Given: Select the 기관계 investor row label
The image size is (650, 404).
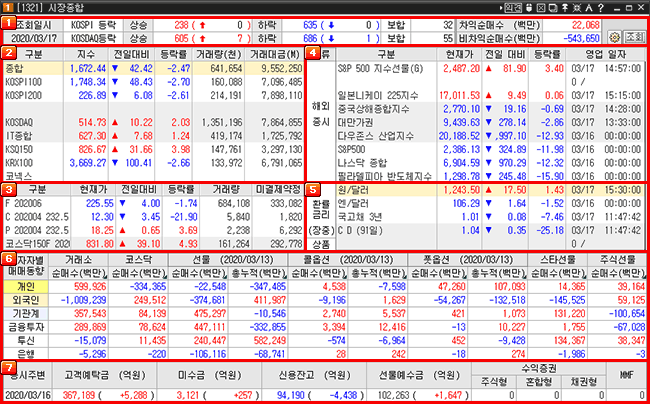Looking at the screenshot, I should pos(26,314).
